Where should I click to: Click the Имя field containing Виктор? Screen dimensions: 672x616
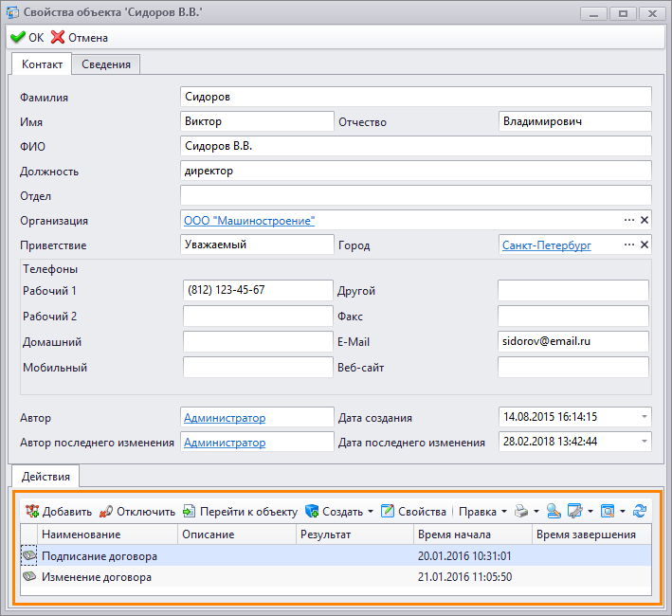(x=257, y=121)
